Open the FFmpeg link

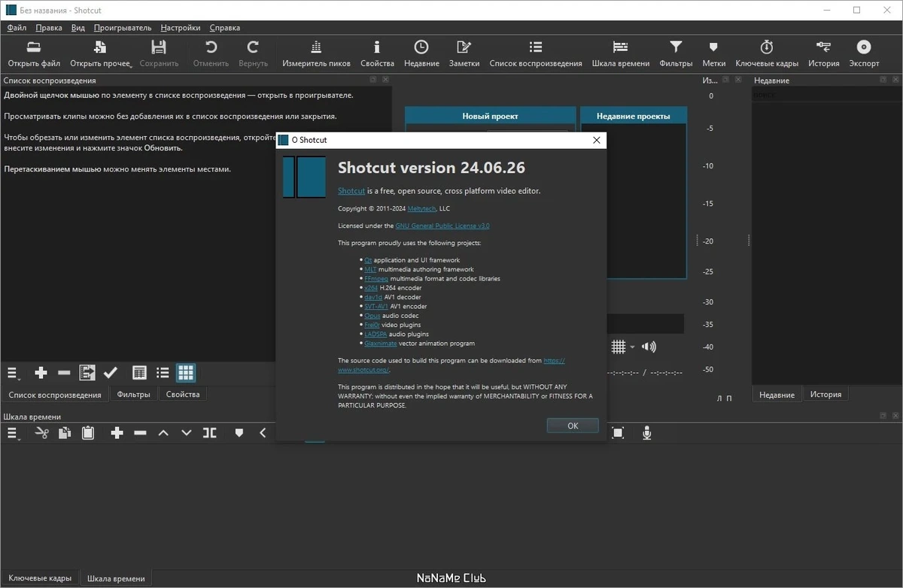pyautogui.click(x=376, y=278)
